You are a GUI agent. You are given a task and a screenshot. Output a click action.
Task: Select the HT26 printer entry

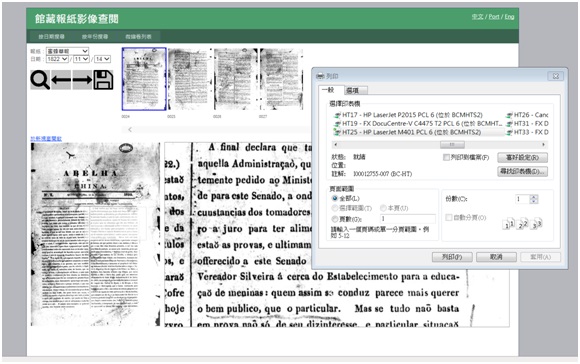pyautogui.click(x=527, y=115)
